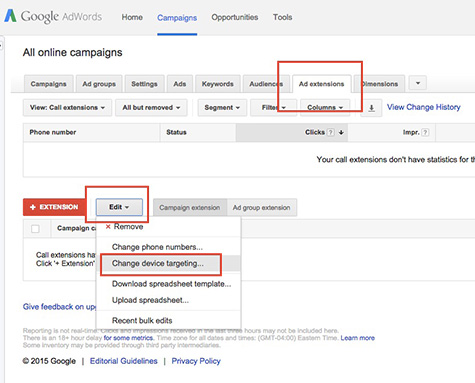
Task: Open the Impr. column help question mark
Action: coord(425,132)
